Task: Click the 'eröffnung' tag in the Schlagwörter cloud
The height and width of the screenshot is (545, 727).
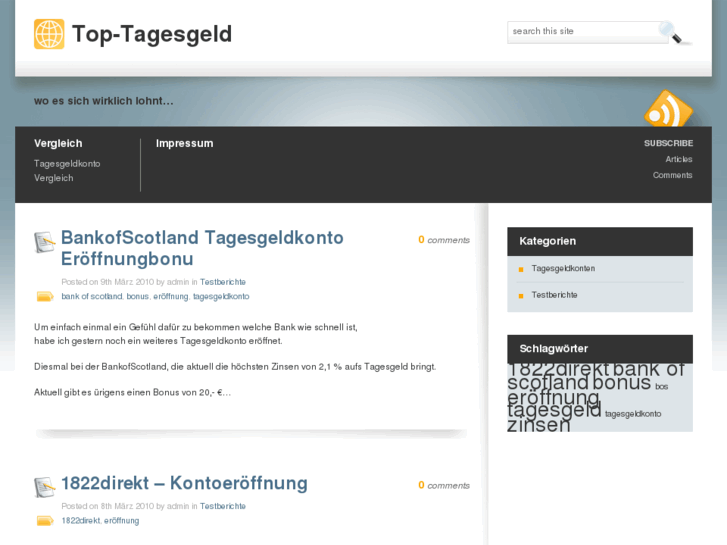Action: point(554,398)
